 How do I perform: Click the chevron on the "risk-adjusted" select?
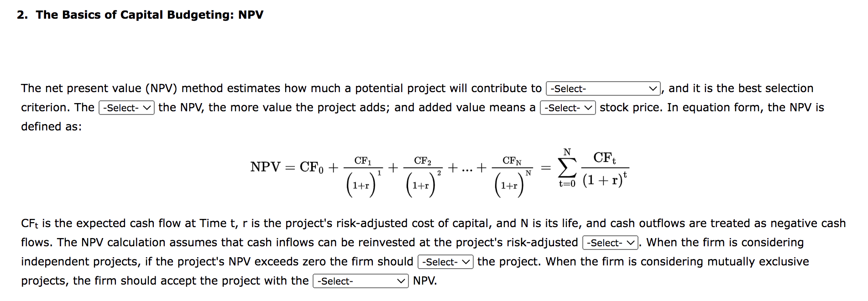click(x=630, y=243)
